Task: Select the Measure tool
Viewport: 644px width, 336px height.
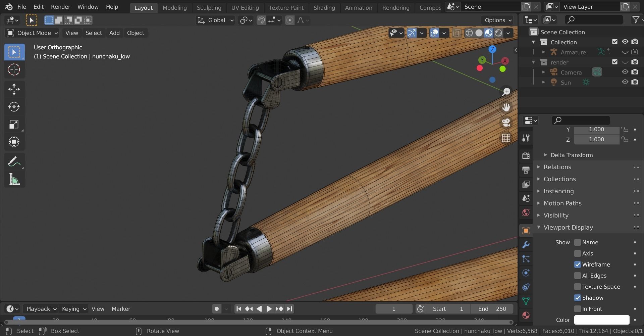Action: 14,180
